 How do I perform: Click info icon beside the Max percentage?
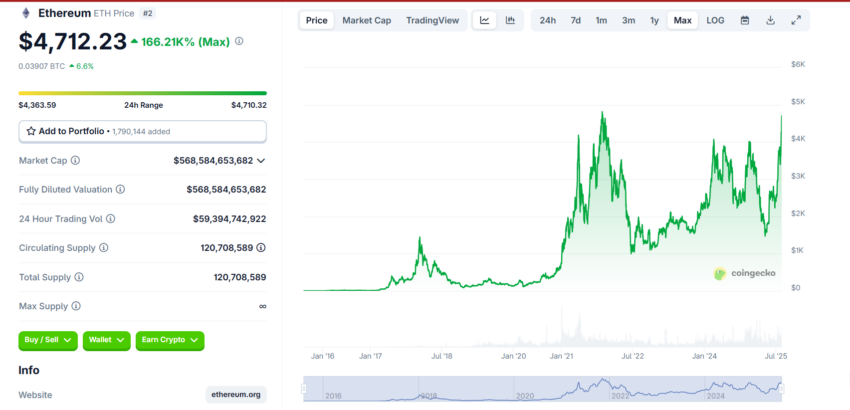[x=239, y=41]
